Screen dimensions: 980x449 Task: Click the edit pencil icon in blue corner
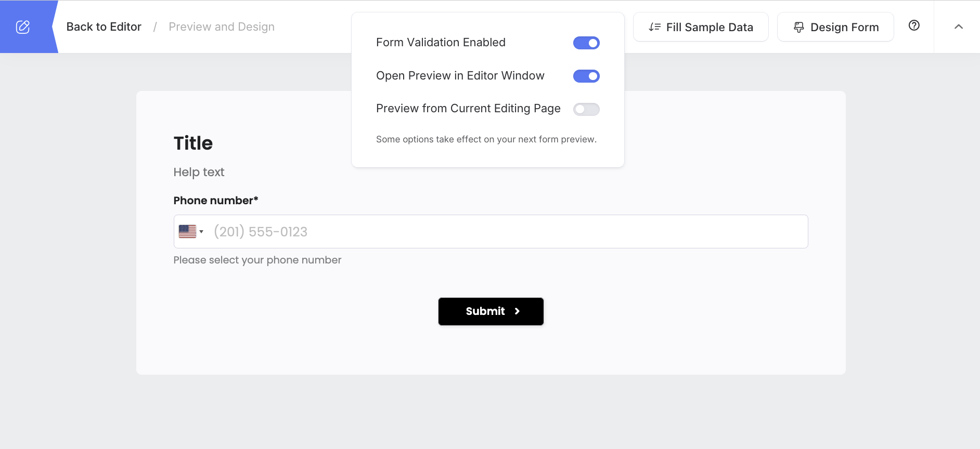point(23,27)
